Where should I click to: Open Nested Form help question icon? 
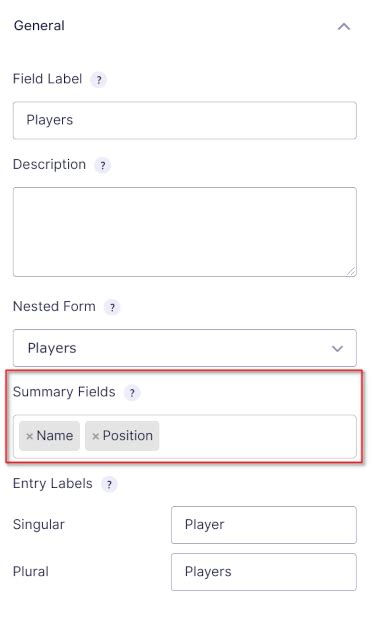coord(112,307)
